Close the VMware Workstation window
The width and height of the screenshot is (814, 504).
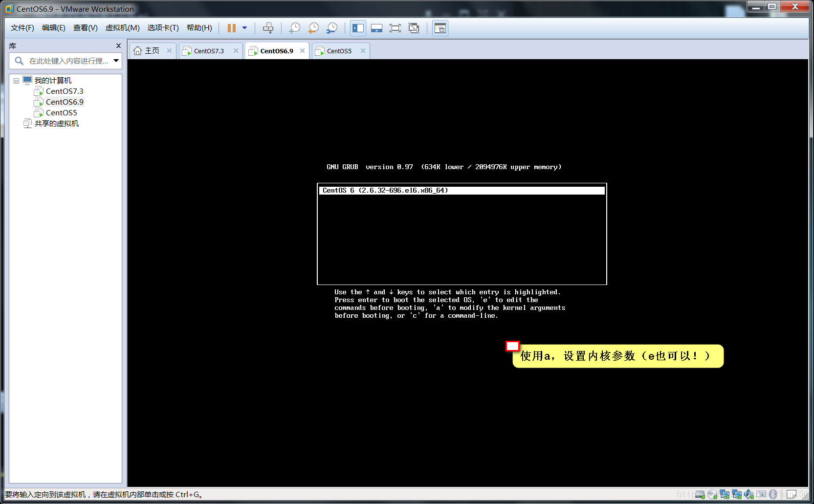[795, 7]
